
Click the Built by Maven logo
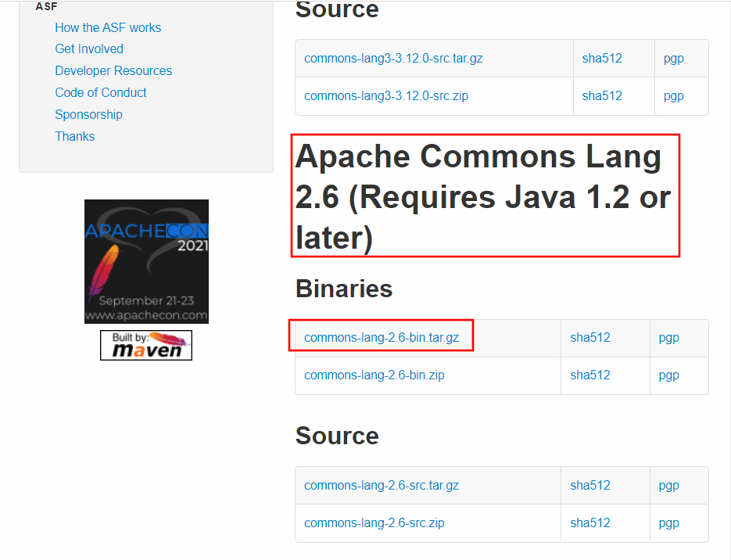tap(146, 345)
